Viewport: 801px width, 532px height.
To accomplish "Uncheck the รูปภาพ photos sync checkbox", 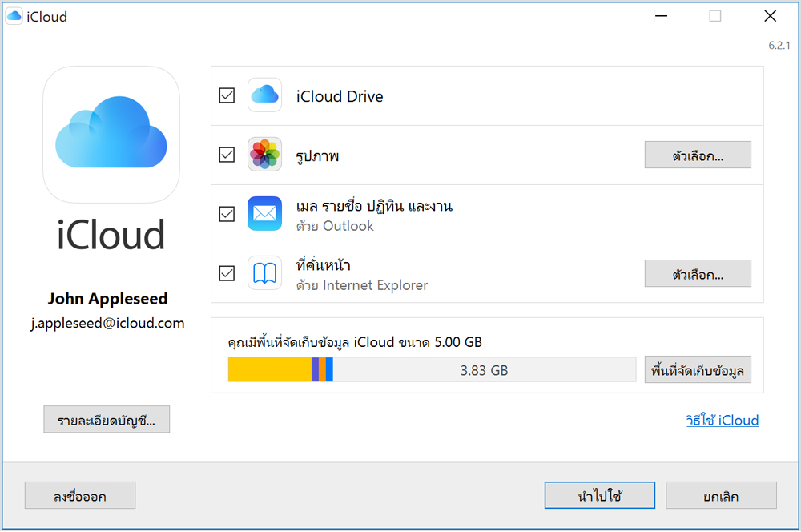I will 227,155.
